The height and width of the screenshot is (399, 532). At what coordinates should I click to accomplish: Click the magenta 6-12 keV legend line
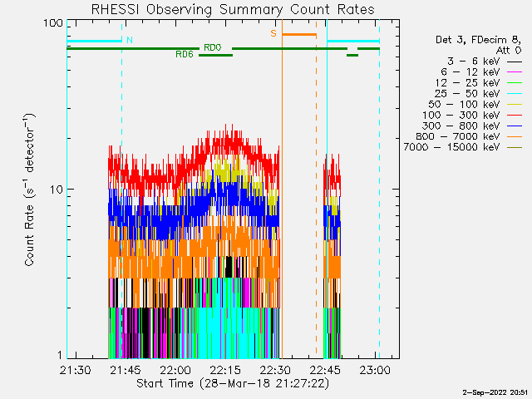(515, 72)
